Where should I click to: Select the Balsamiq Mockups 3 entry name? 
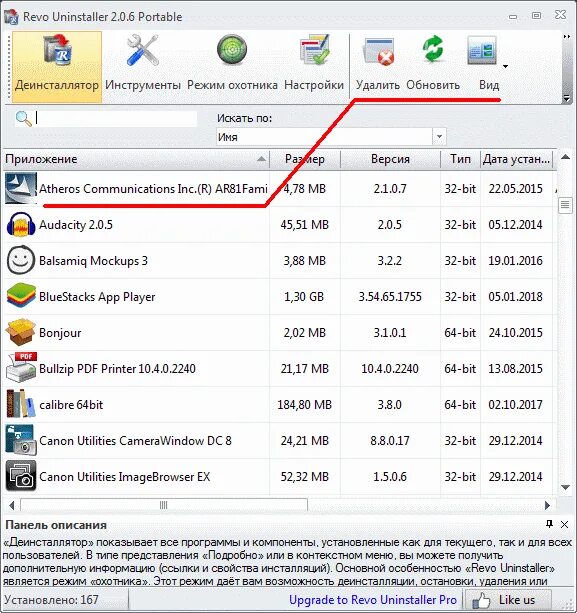coord(93,261)
